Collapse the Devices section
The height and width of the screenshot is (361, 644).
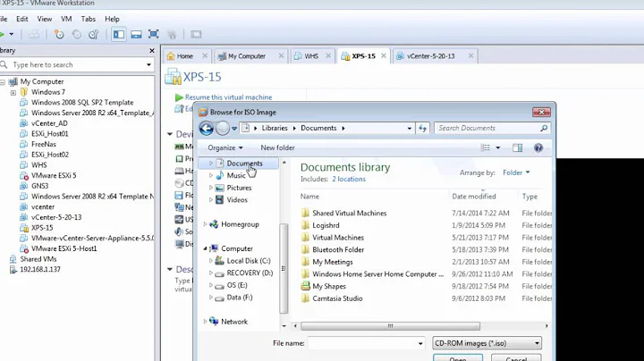click(x=170, y=134)
